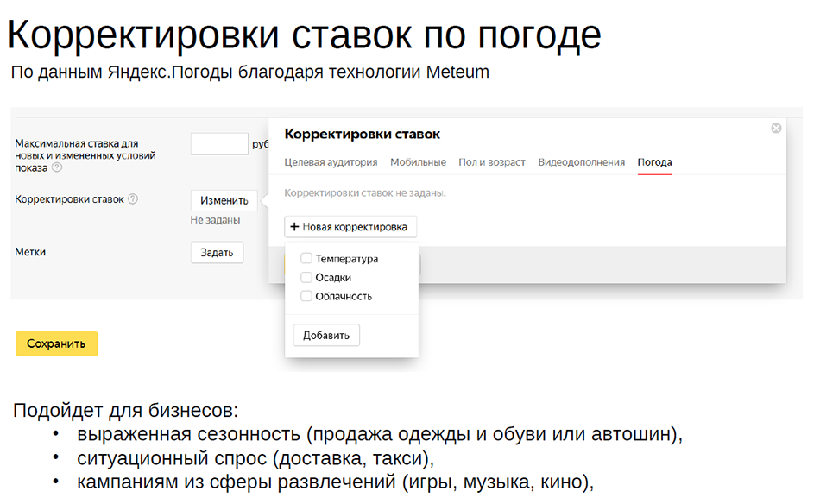Click the Не заданы status text
The height and width of the screenshot is (504, 820).
(215, 220)
